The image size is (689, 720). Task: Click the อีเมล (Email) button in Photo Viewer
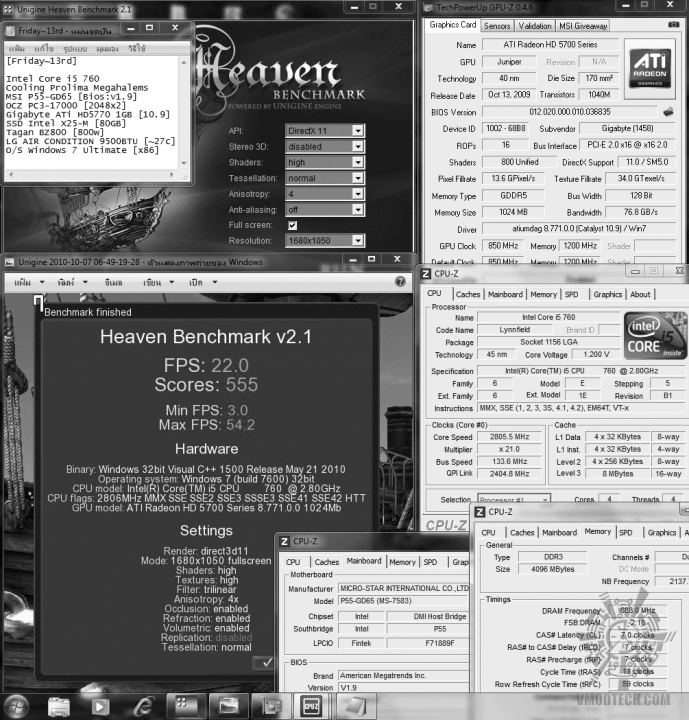113,282
